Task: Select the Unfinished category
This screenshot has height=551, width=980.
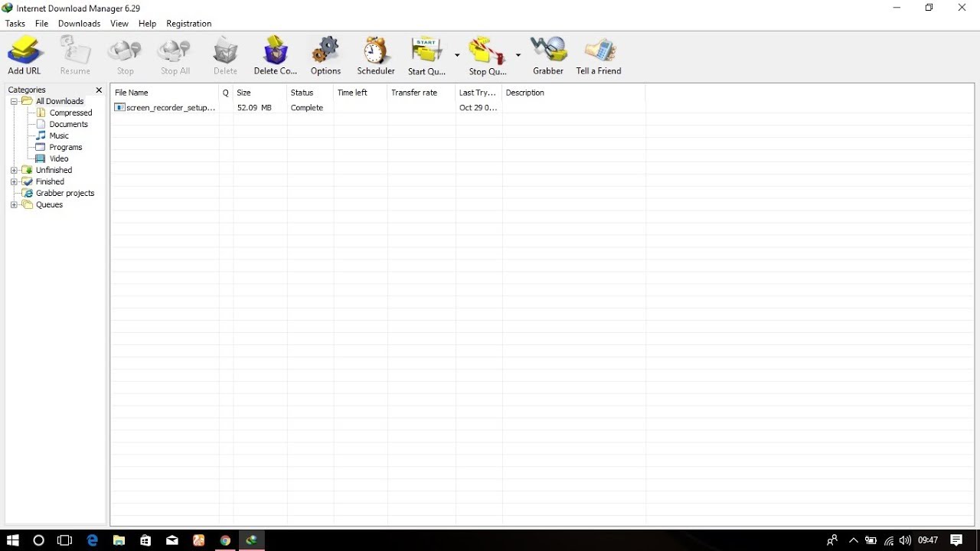Action: [54, 170]
